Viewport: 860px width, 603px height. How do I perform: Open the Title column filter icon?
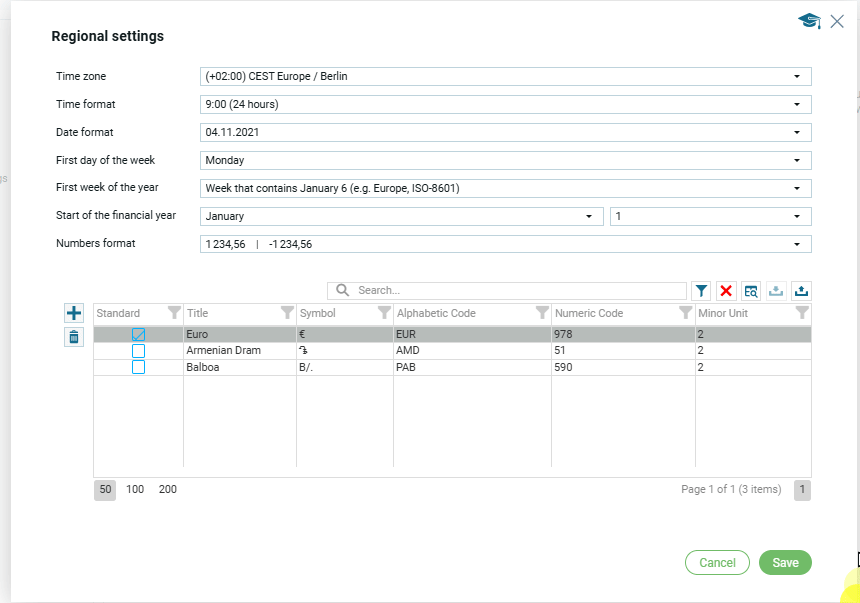pyautogui.click(x=287, y=313)
